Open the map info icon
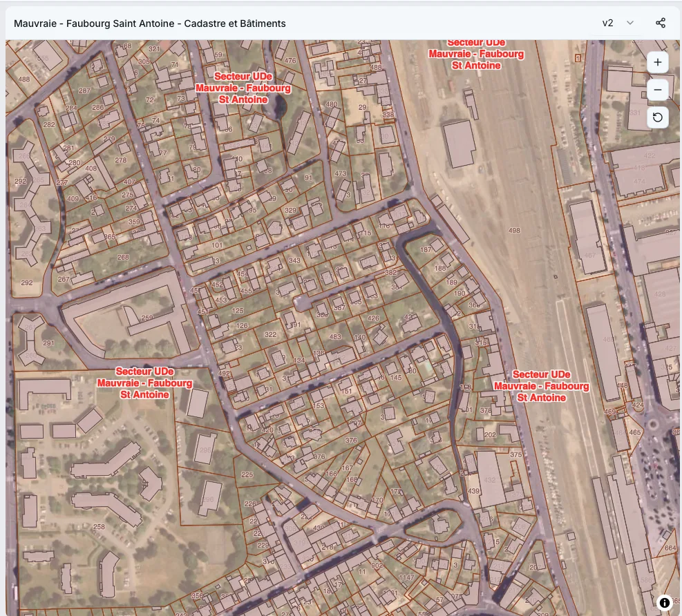Image resolution: width=682 pixels, height=616 pixels. (665, 602)
